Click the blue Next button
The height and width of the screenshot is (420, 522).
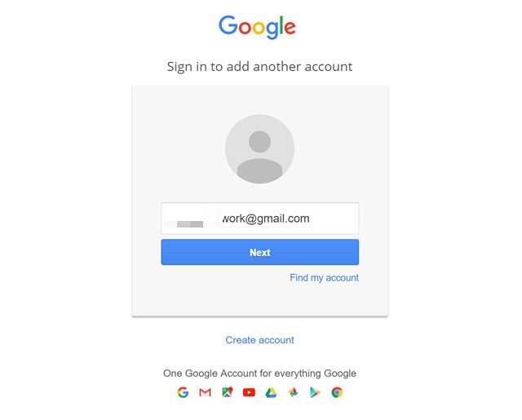pyautogui.click(x=259, y=252)
